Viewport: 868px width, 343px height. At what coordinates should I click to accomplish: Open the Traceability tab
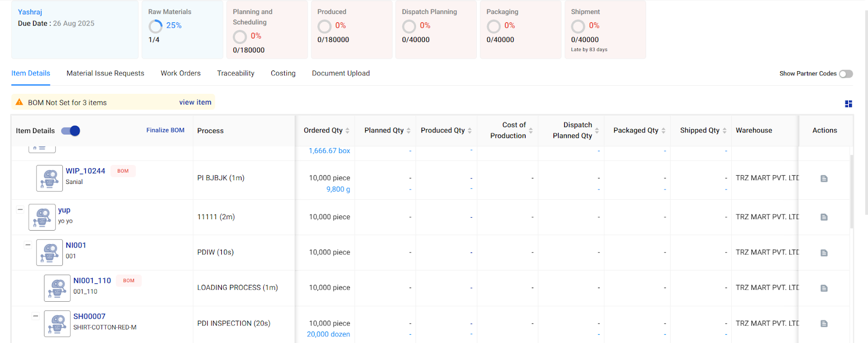tap(235, 73)
